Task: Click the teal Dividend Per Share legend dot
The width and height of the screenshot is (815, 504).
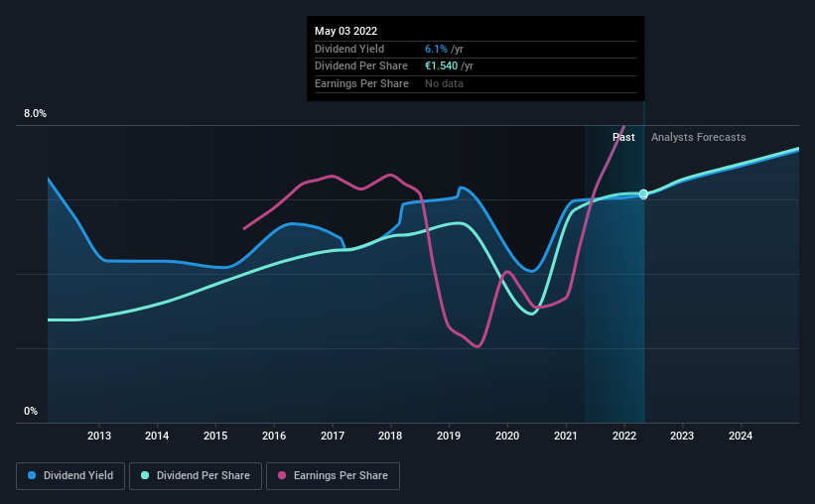Action: pyautogui.click(x=145, y=475)
